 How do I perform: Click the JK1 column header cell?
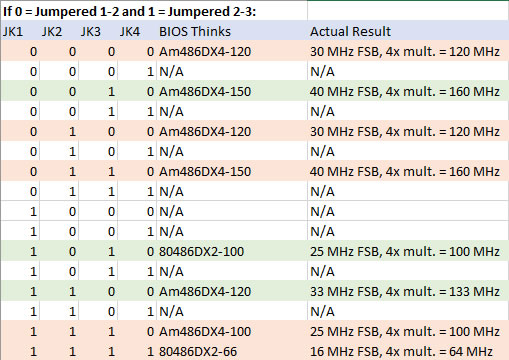point(20,31)
